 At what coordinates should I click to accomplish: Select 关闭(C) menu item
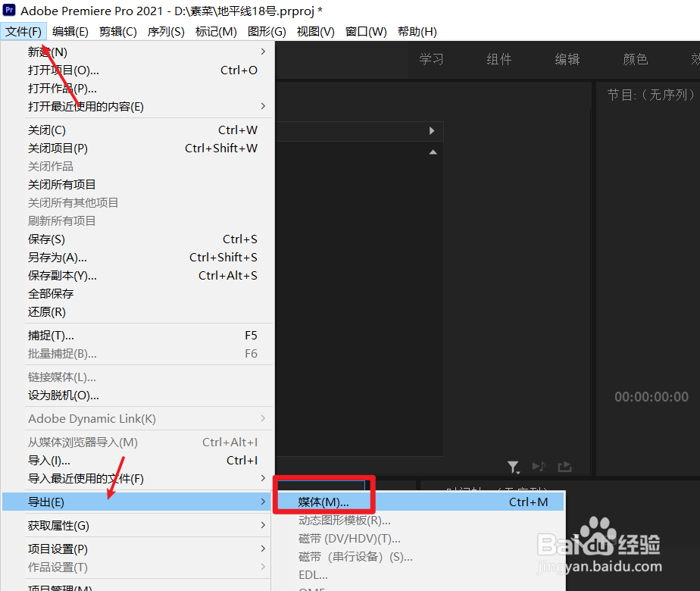[138, 130]
